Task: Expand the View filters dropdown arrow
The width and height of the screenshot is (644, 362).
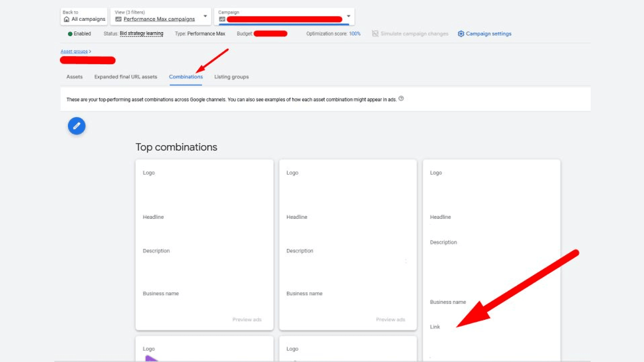Action: (x=205, y=16)
